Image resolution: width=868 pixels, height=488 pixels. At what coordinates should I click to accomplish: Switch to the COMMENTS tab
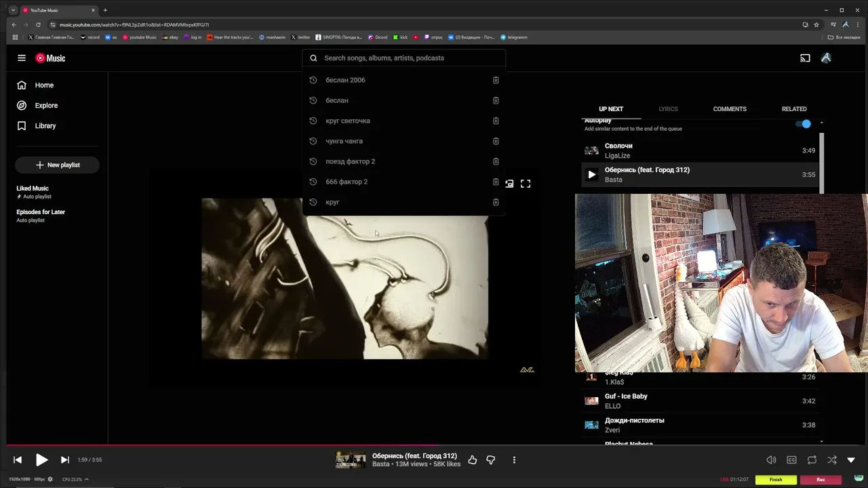[730, 109]
